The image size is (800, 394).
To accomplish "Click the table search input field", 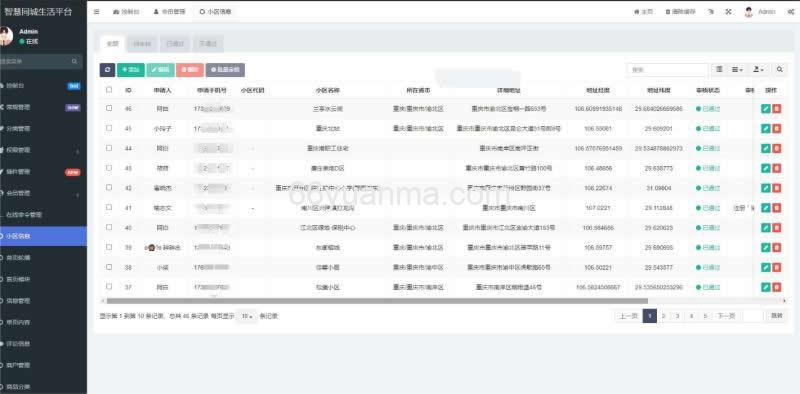I will tap(667, 70).
